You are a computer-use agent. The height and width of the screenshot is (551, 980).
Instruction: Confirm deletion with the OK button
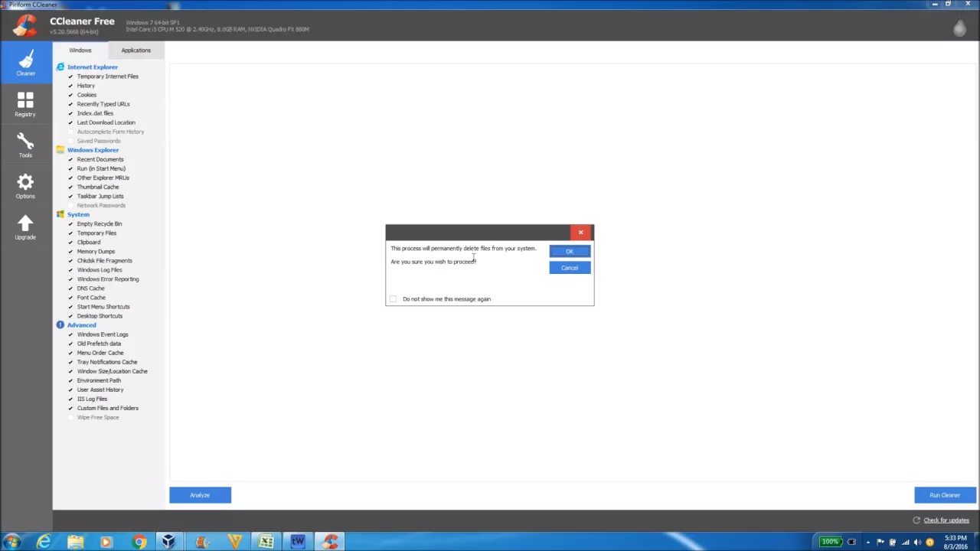(x=570, y=252)
